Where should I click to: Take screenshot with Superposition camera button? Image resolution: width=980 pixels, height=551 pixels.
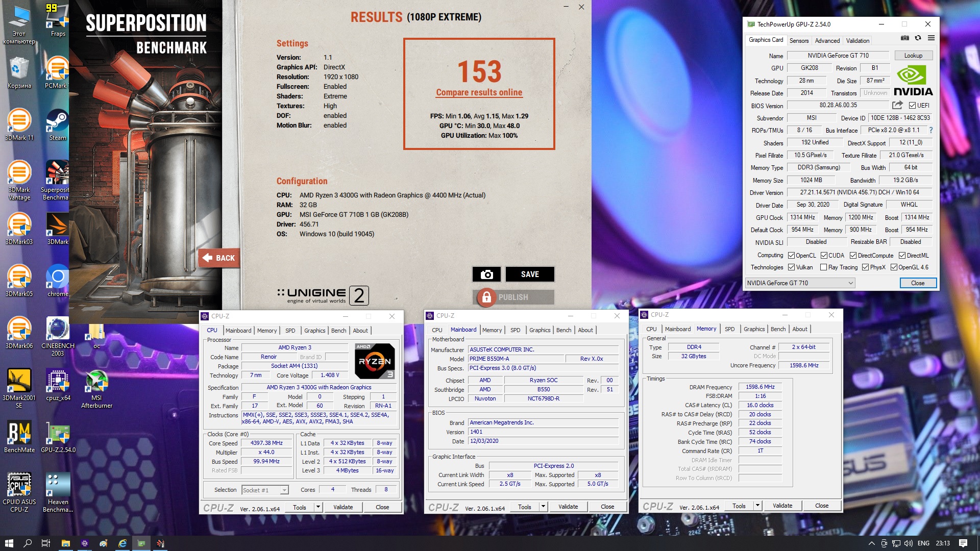(486, 274)
